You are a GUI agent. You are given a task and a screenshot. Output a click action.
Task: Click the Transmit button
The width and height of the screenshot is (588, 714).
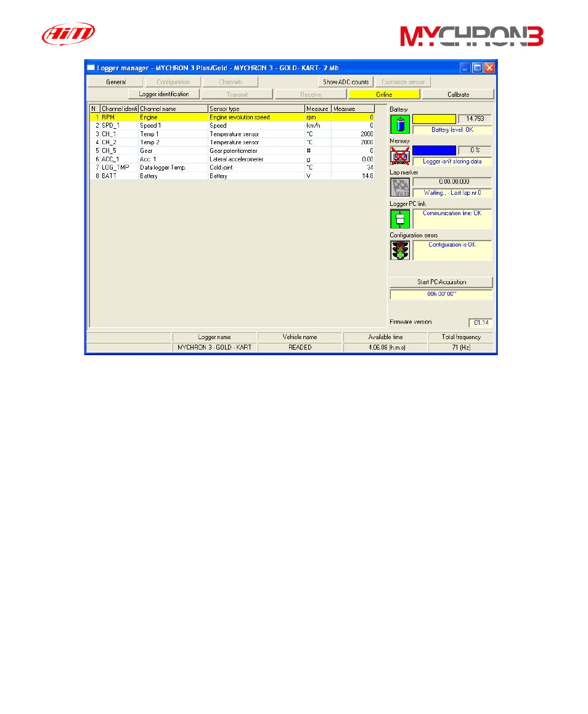click(237, 94)
